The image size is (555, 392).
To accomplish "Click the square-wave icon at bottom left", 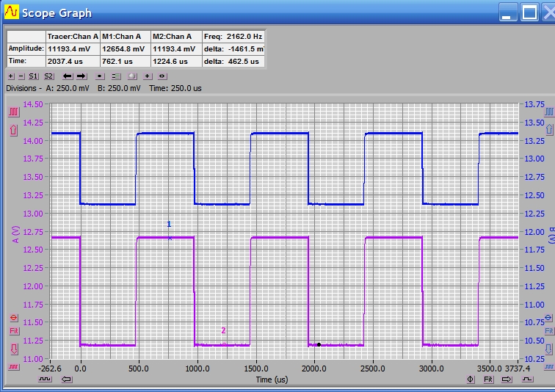I will (46, 380).
